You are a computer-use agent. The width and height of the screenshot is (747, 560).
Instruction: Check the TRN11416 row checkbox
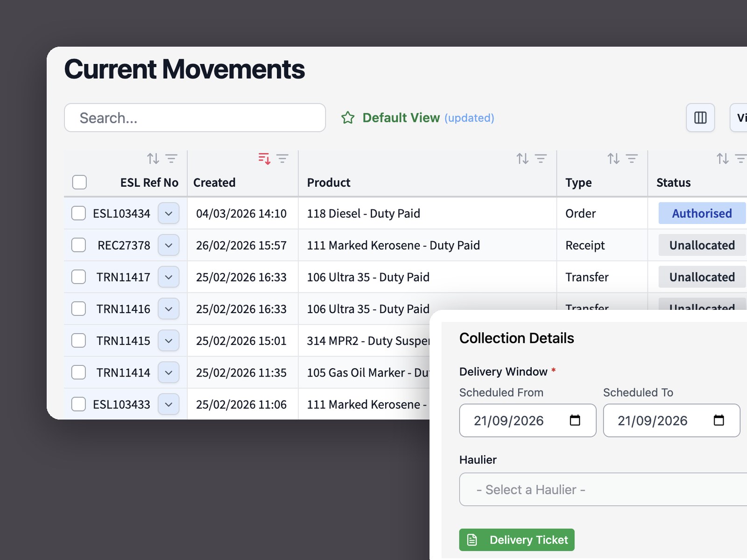tap(78, 308)
